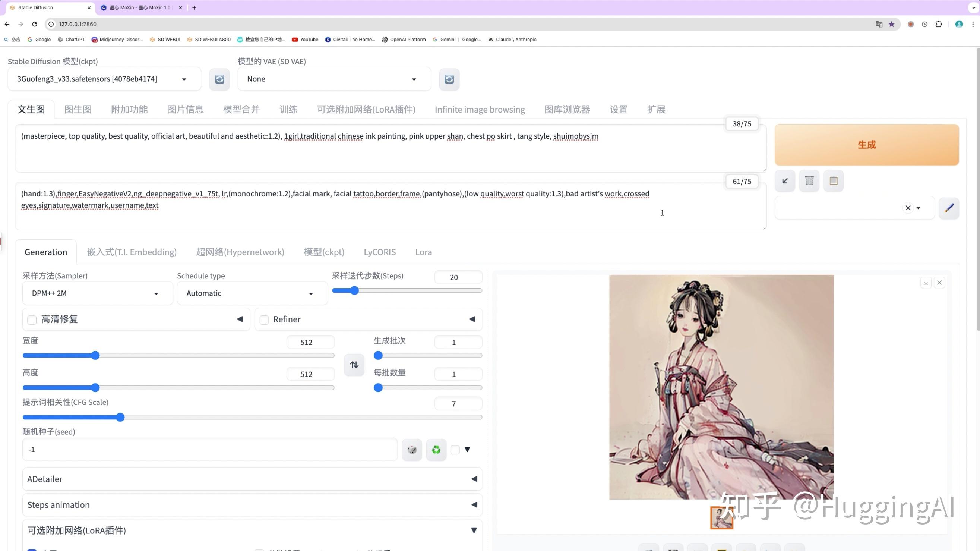
Task: Swap width and height values
Action: 354,365
